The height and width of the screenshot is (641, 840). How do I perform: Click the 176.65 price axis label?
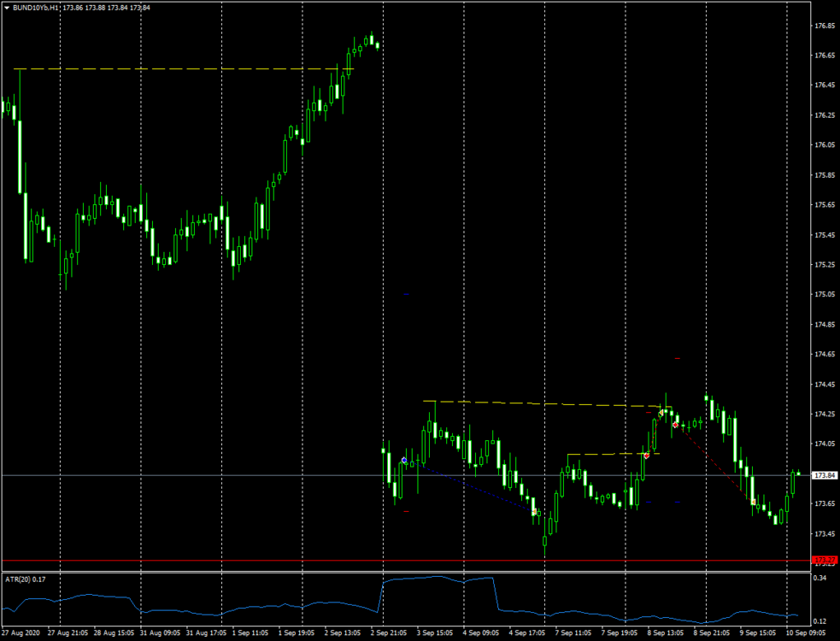click(825, 56)
